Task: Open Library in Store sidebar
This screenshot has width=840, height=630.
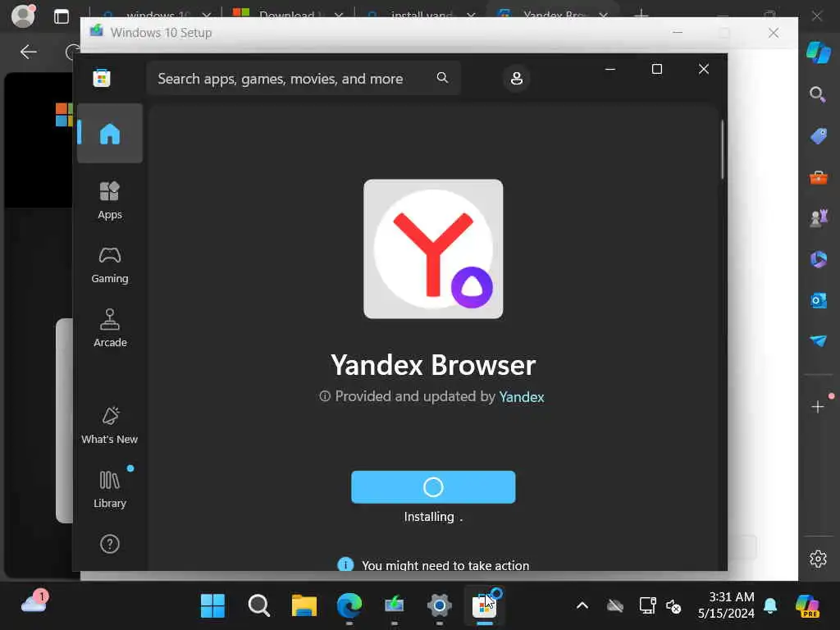Action: [110, 489]
